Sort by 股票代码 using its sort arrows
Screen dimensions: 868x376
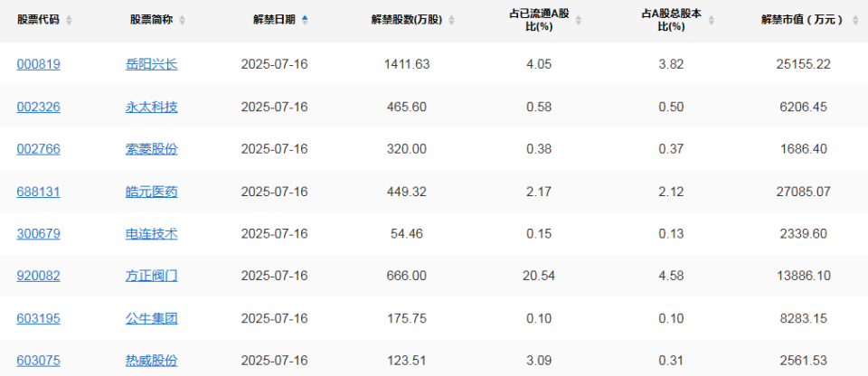click(x=69, y=20)
